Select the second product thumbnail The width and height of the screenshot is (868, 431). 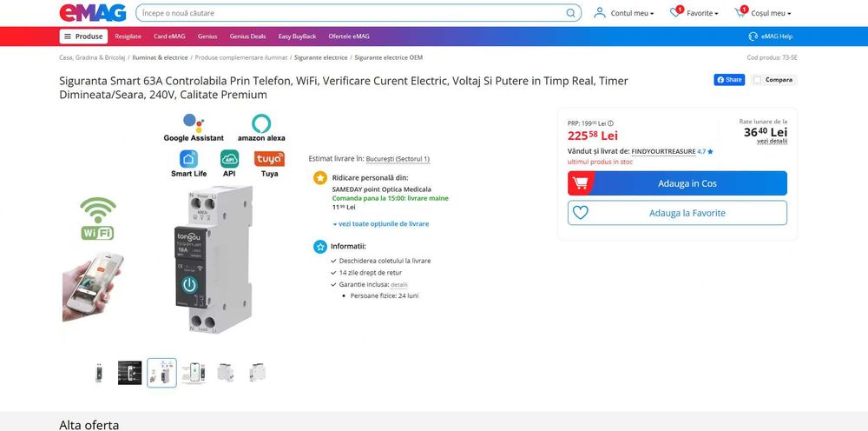[129, 373]
